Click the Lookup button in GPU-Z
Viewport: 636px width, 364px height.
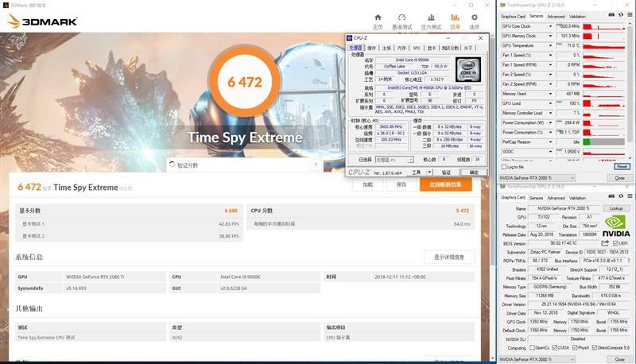615,208
